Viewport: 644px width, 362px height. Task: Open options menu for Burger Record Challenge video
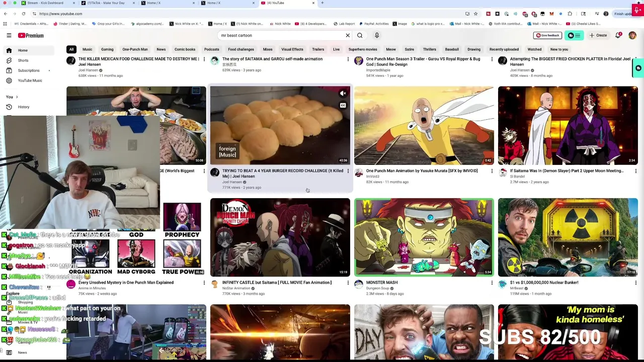coord(348,171)
